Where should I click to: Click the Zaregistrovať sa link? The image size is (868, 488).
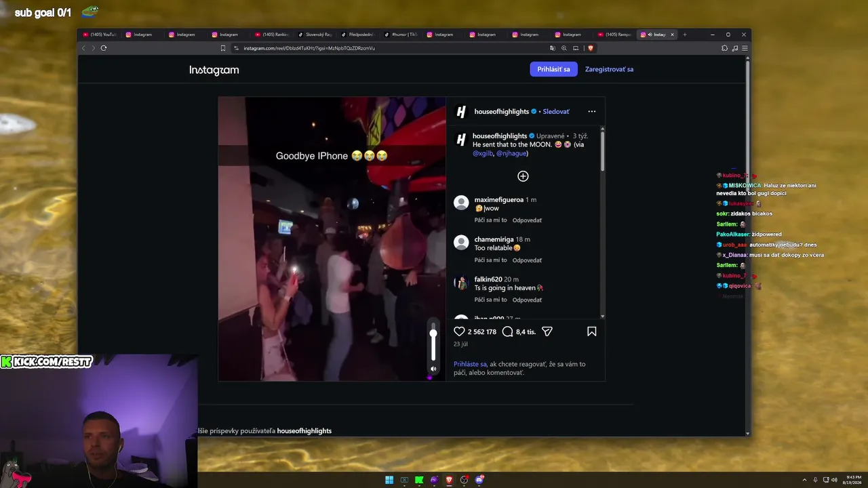pos(609,69)
